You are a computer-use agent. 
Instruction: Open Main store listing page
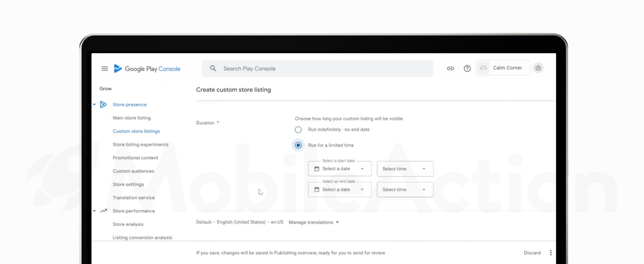click(x=131, y=118)
